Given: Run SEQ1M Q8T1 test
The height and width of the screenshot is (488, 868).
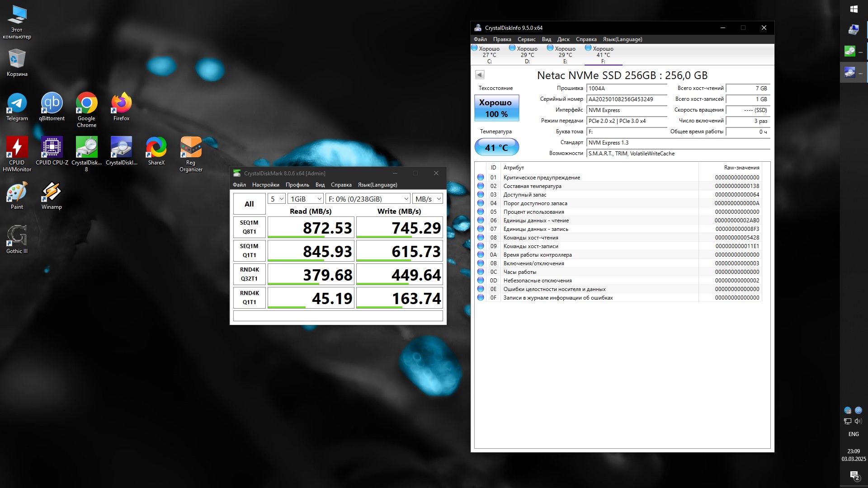Looking at the screenshot, I should pyautogui.click(x=249, y=227).
